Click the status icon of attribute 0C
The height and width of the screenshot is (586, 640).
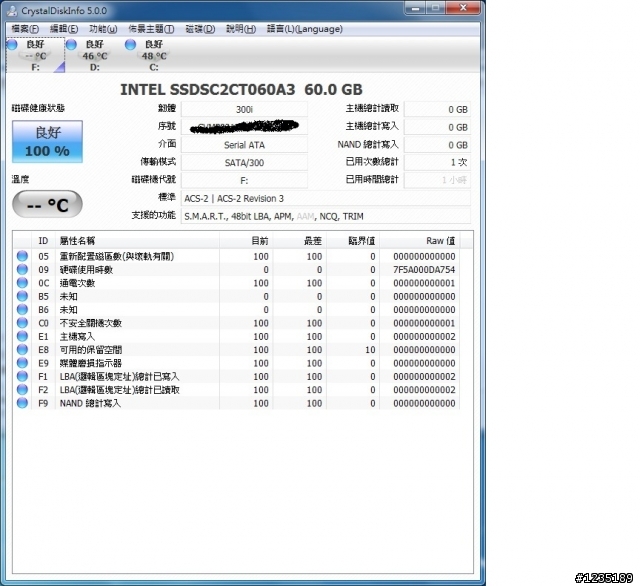[22, 283]
